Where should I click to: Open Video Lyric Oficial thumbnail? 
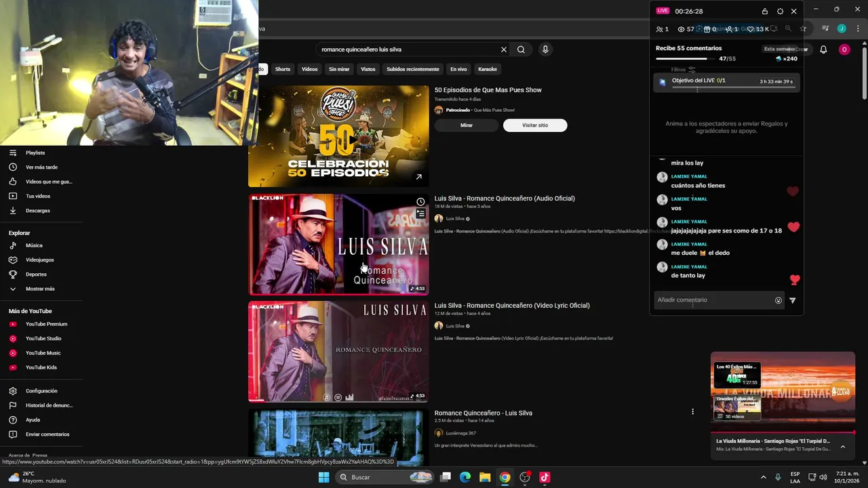[x=338, y=352]
